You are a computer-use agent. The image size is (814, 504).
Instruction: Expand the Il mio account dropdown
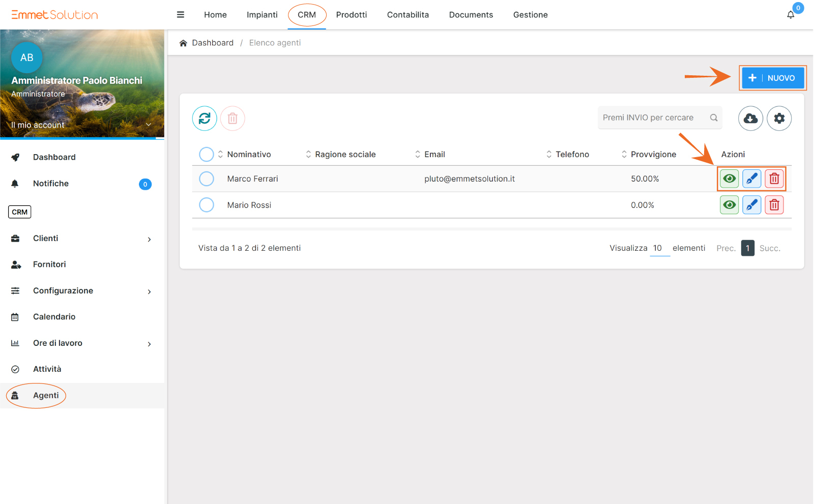[x=149, y=125]
